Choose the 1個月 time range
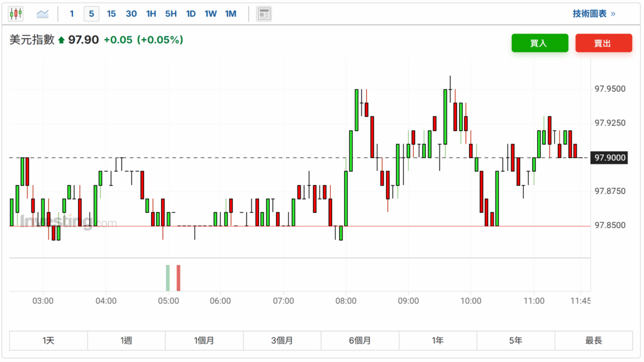The width and height of the screenshot is (644, 362). pyautogui.click(x=204, y=341)
